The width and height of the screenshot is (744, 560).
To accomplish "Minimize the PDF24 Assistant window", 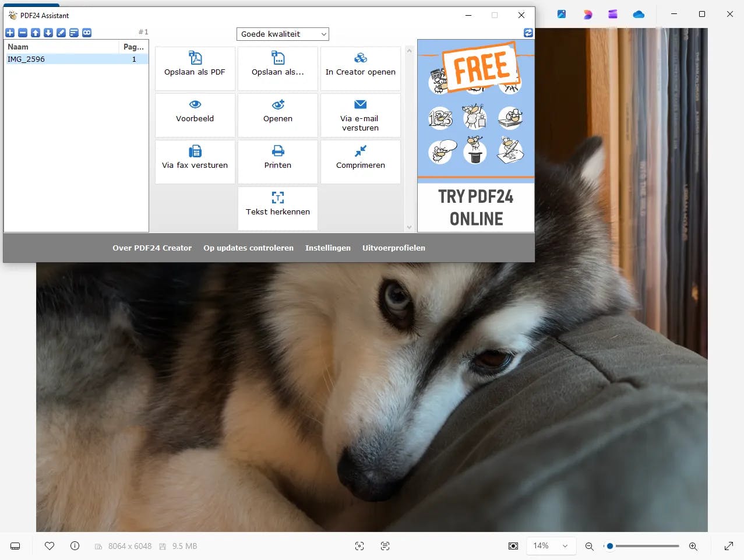I will 468,15.
